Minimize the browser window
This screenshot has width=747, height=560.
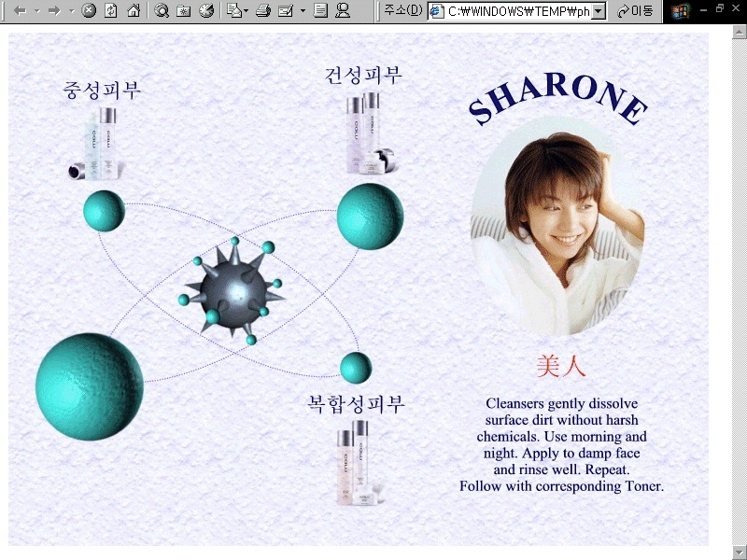point(704,9)
